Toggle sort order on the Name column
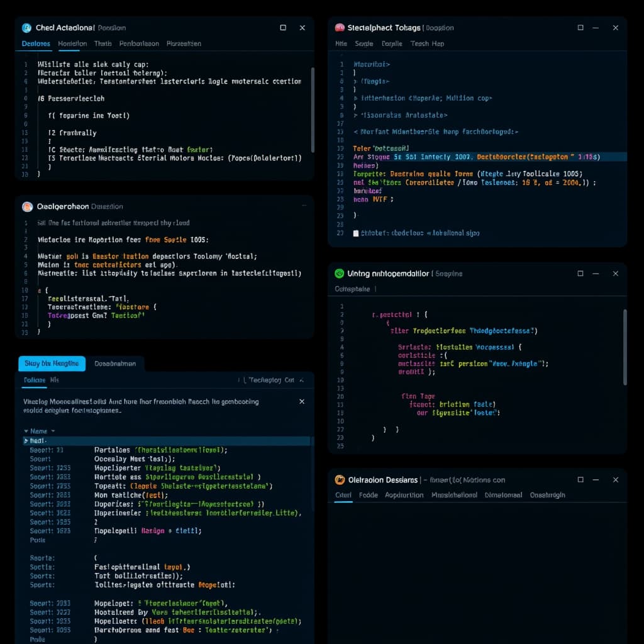Screen dimensions: 644x644 [x=25, y=431]
